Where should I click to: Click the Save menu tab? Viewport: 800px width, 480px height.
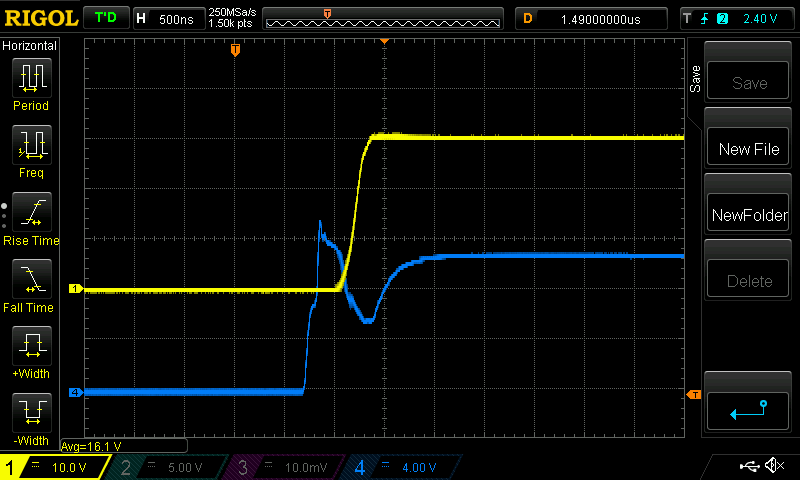click(694, 79)
